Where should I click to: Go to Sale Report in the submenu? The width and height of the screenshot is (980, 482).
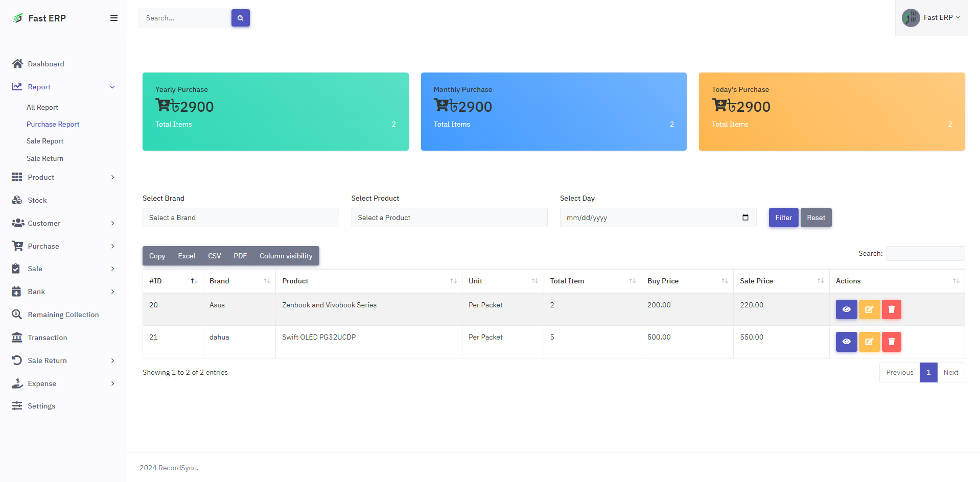point(45,141)
